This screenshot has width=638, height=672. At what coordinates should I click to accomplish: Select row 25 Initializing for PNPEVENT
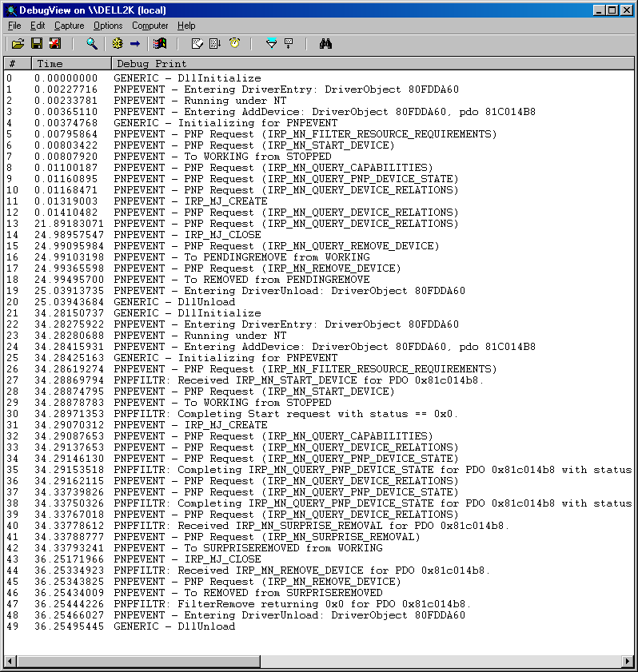[319, 358]
